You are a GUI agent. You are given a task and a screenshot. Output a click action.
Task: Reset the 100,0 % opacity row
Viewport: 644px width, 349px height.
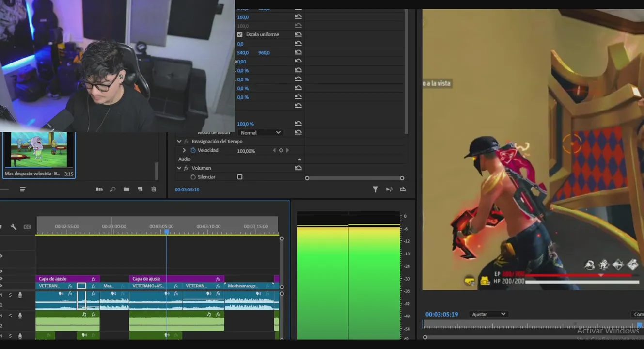tap(298, 124)
